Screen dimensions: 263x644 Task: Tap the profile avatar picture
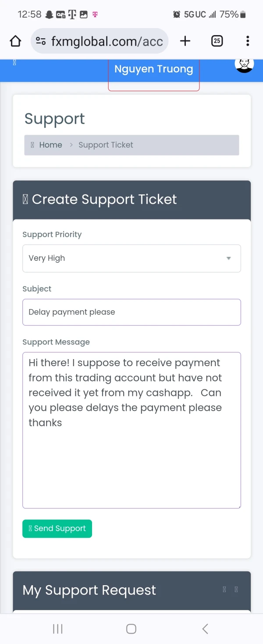click(244, 64)
